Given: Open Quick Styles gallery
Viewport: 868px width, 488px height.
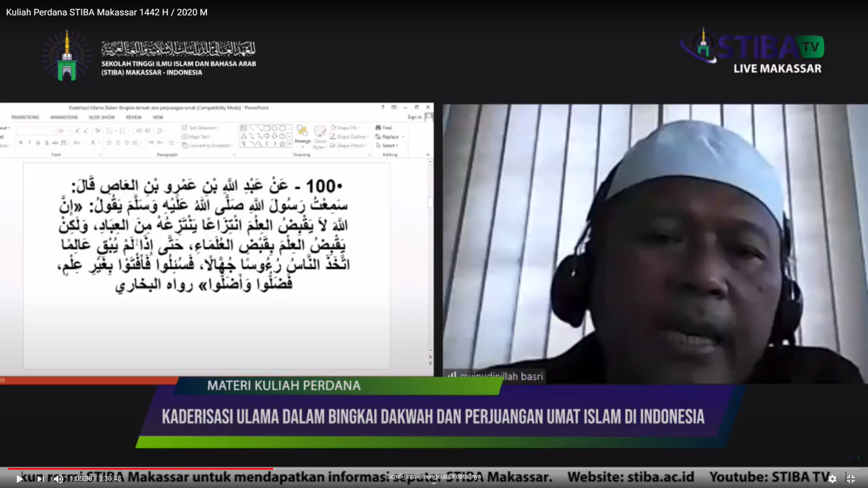Looking at the screenshot, I should pos(320,136).
